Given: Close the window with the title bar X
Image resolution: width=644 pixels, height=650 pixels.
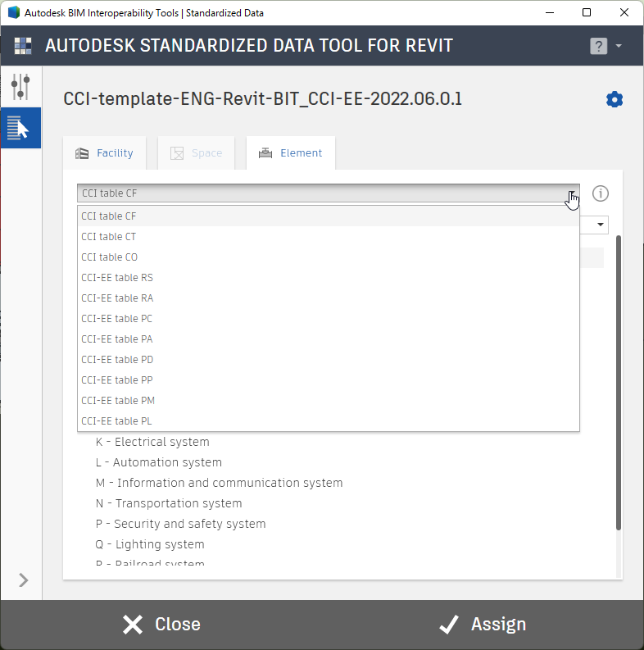Looking at the screenshot, I should tap(624, 13).
